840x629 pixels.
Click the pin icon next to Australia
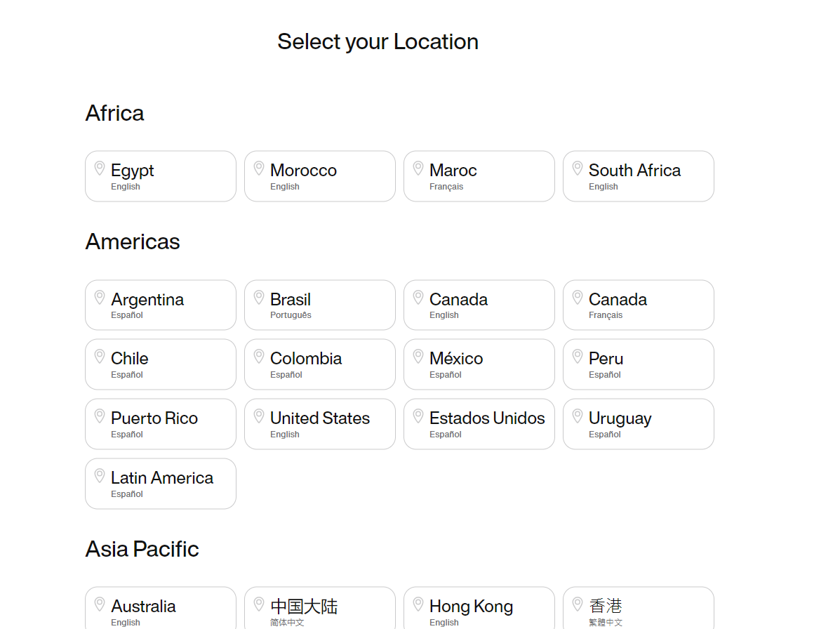pos(100,604)
